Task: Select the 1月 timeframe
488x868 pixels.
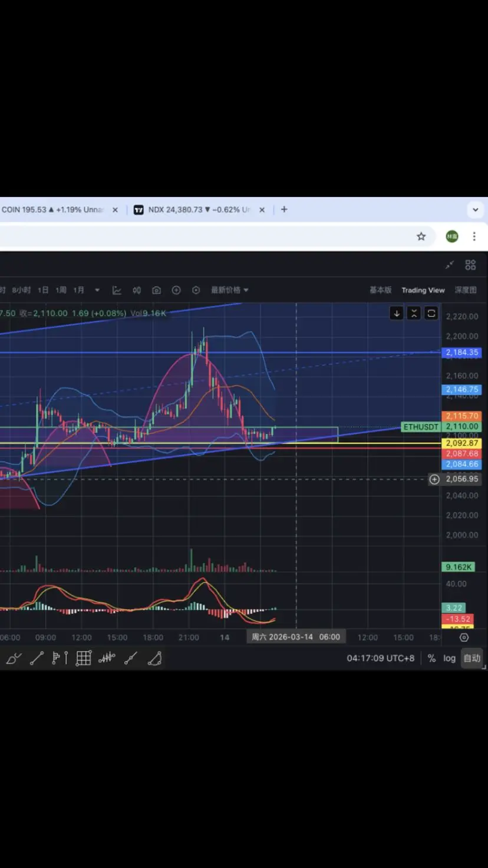Action: (79, 290)
